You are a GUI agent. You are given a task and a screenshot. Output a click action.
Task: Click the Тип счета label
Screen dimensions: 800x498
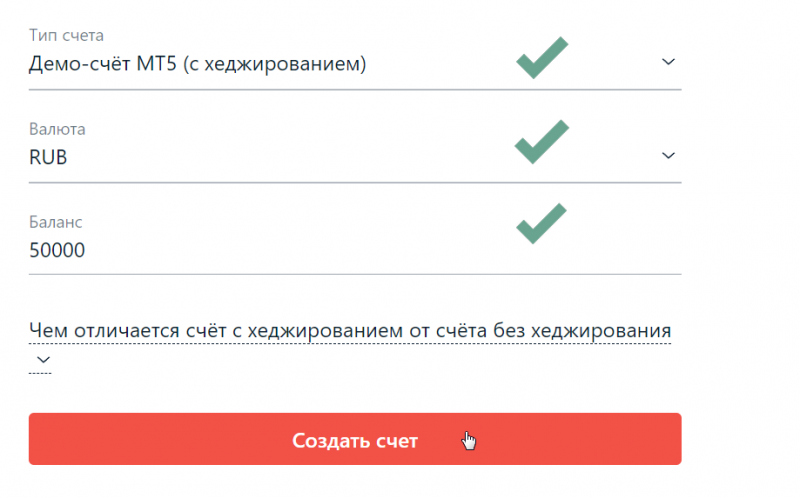[66, 37]
